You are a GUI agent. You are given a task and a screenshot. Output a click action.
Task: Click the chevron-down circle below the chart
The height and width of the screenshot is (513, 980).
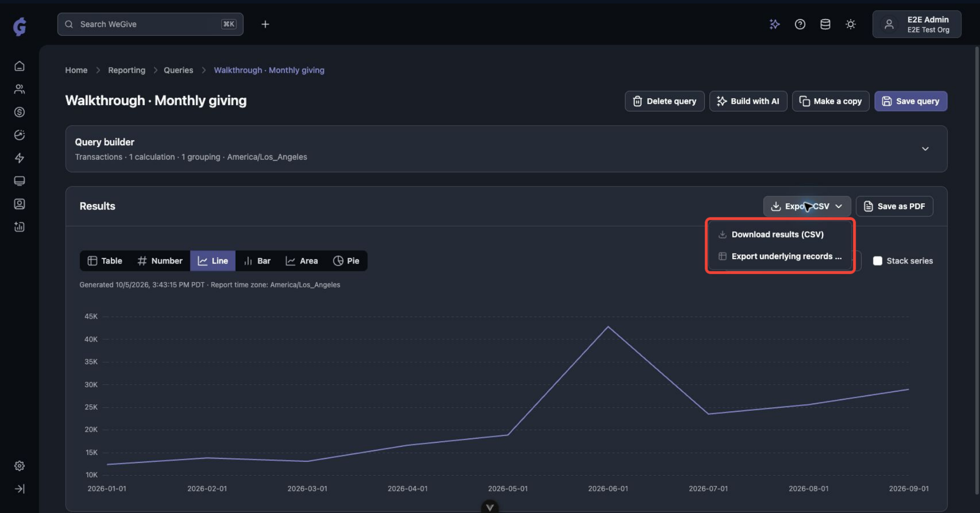click(490, 506)
